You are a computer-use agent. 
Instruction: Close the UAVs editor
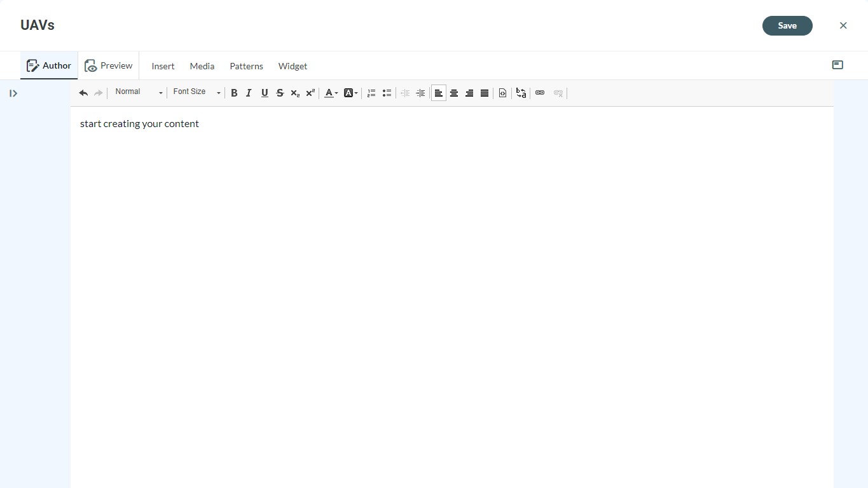(x=843, y=25)
